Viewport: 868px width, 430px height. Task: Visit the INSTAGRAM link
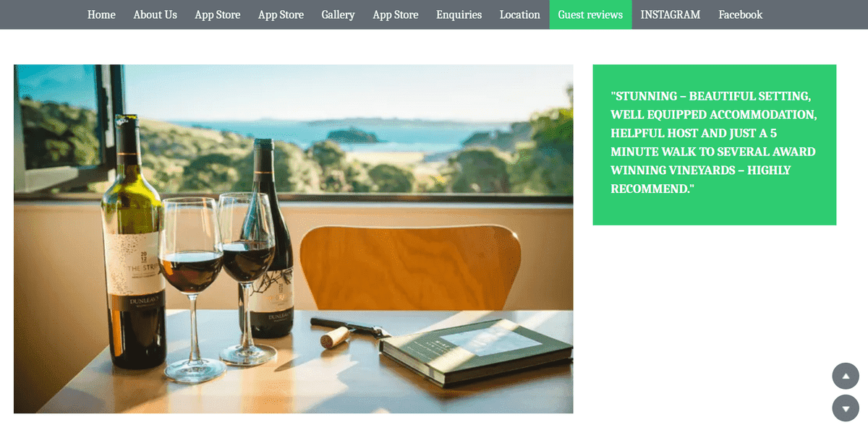(x=671, y=14)
